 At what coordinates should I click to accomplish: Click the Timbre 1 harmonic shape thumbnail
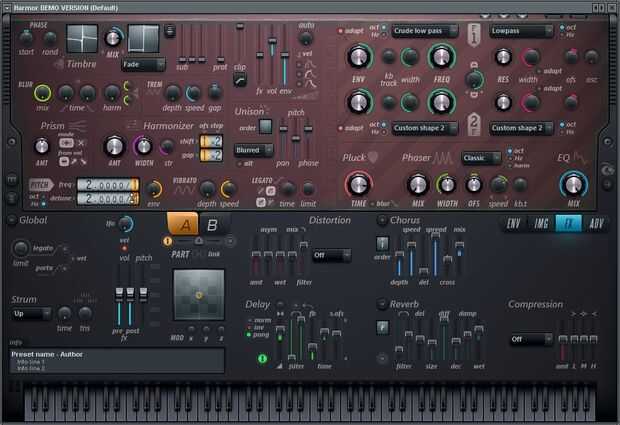pos(82,38)
